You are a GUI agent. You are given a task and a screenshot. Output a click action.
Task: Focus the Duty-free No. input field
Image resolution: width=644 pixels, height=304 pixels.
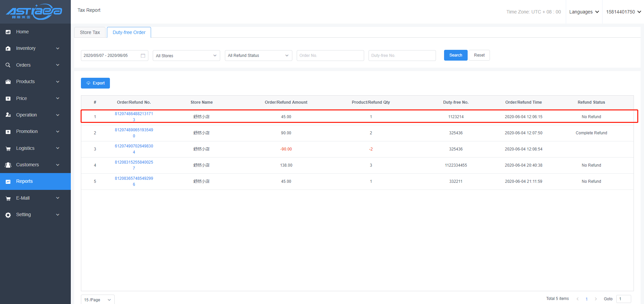(x=402, y=56)
